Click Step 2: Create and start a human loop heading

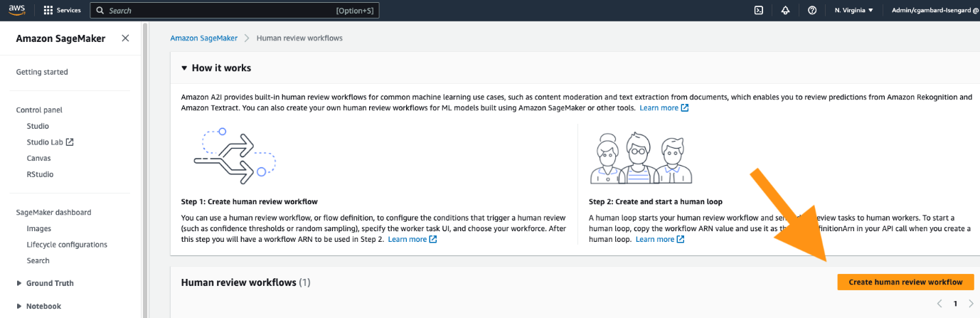click(656, 202)
